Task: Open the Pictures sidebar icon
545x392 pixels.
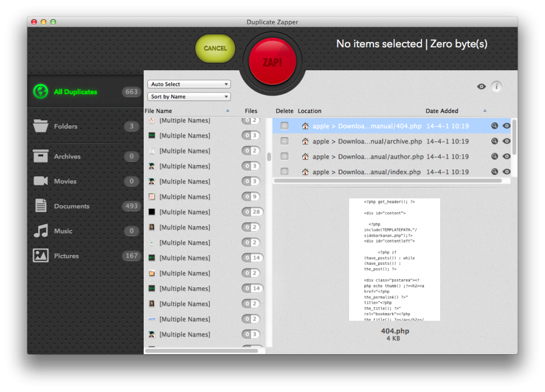Action: pos(41,256)
